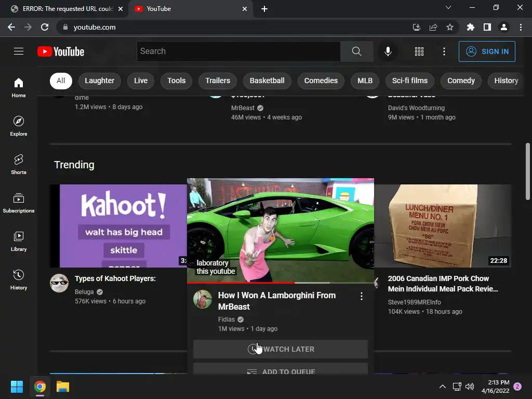Open Chrome tab search dropdown arrow

[448, 7]
